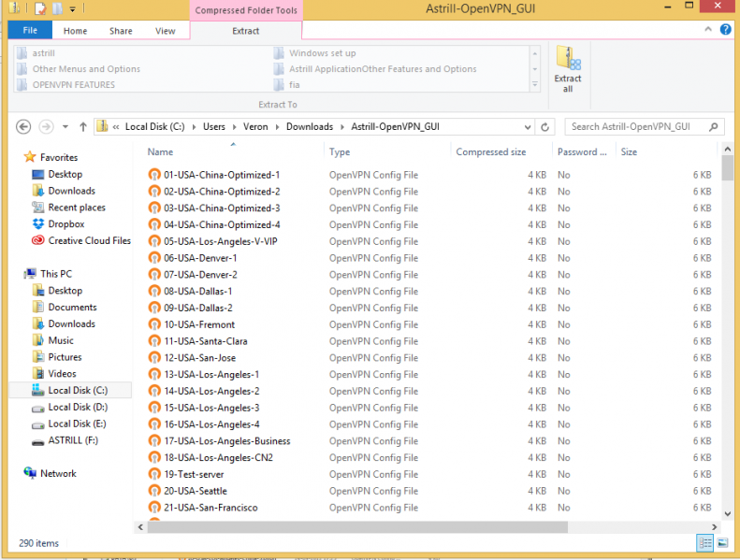Select Local Disk (E:) in sidebar
740x560 pixels.
tap(69, 424)
